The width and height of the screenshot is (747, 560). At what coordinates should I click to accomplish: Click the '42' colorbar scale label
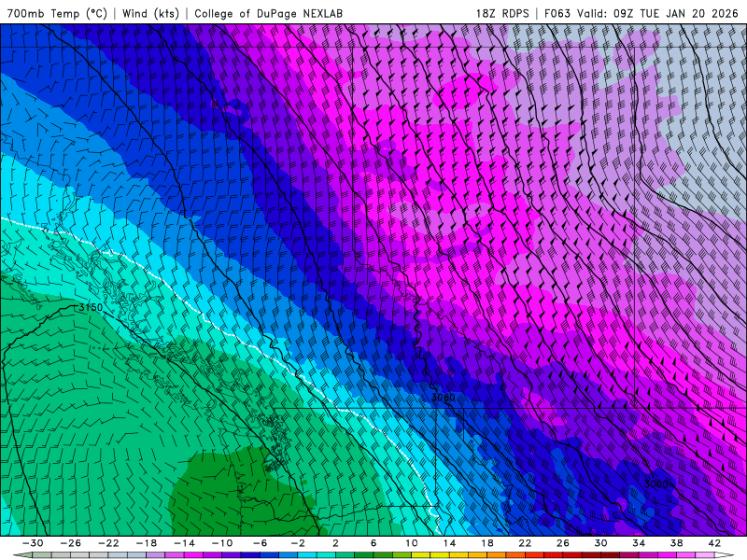point(714,543)
